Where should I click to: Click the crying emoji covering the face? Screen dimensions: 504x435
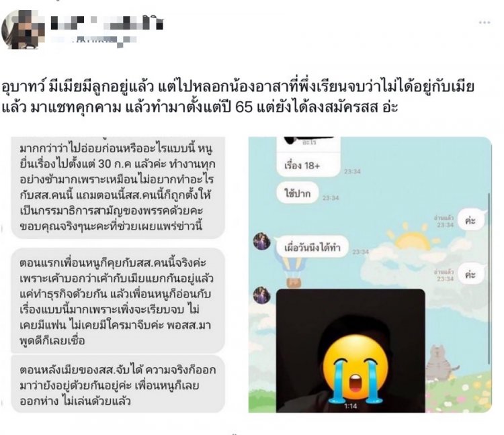pyautogui.click(x=355, y=369)
